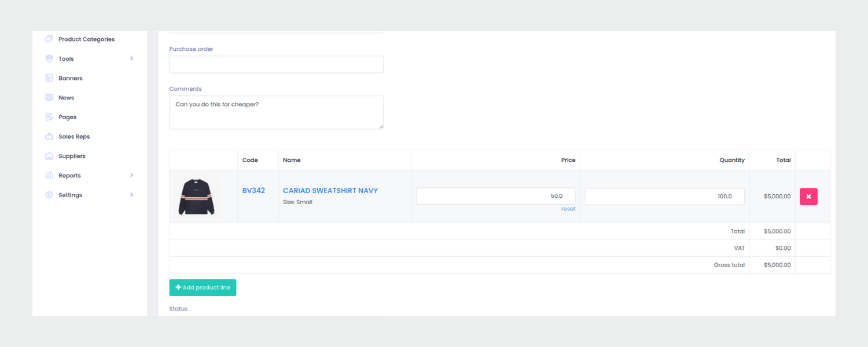Click the Pages icon in the sidebar

[49, 117]
